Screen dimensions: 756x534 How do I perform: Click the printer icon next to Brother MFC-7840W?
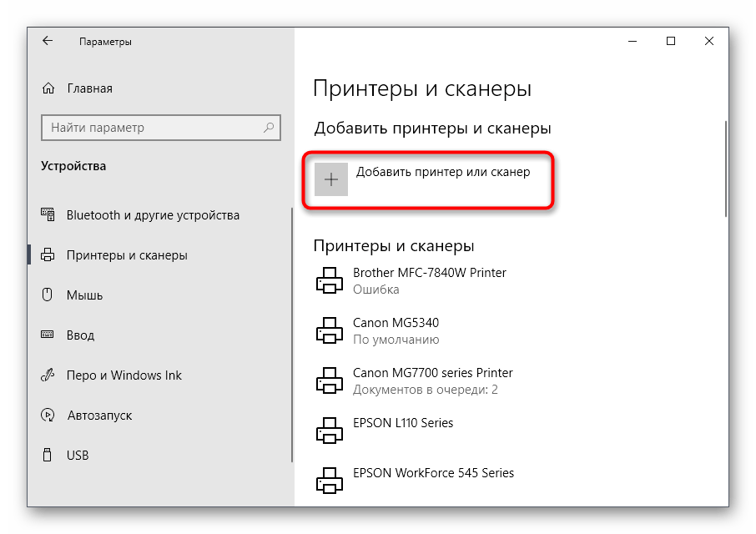330,280
